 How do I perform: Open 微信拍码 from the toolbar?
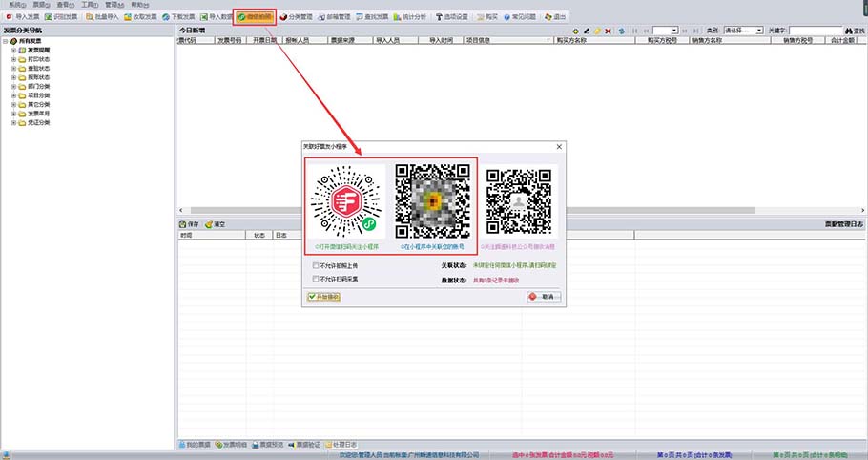click(x=255, y=17)
